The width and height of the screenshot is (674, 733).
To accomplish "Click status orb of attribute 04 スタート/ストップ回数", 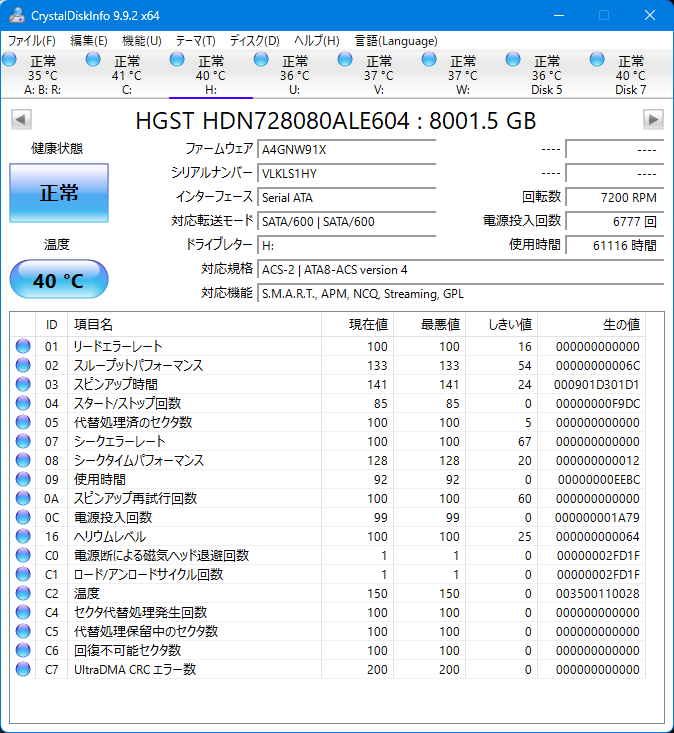I will [23, 403].
